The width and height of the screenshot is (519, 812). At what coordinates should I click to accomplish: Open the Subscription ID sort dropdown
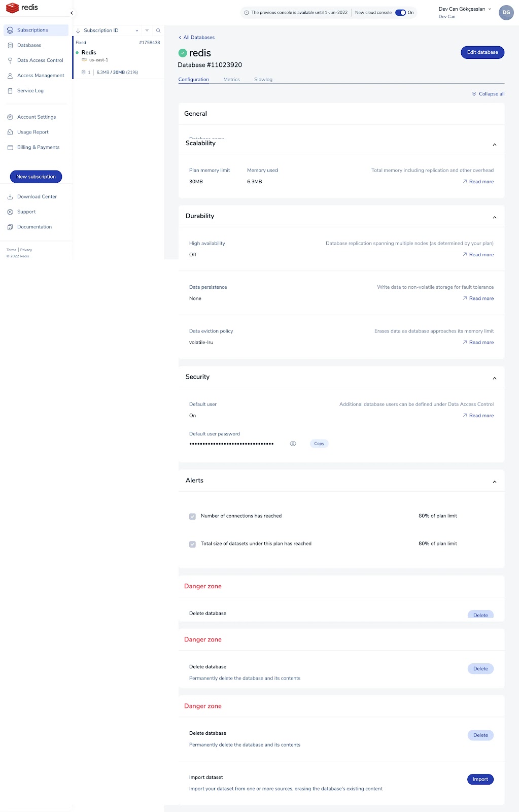137,30
